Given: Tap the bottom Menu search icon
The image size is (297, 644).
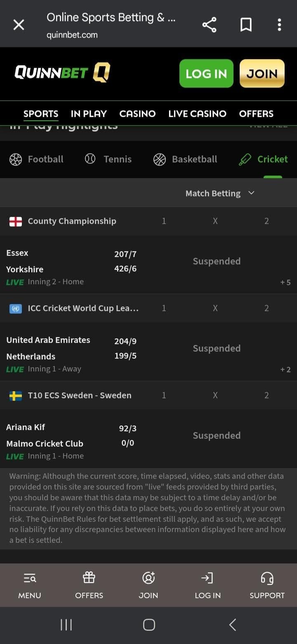Looking at the screenshot, I should pyautogui.click(x=30, y=578).
